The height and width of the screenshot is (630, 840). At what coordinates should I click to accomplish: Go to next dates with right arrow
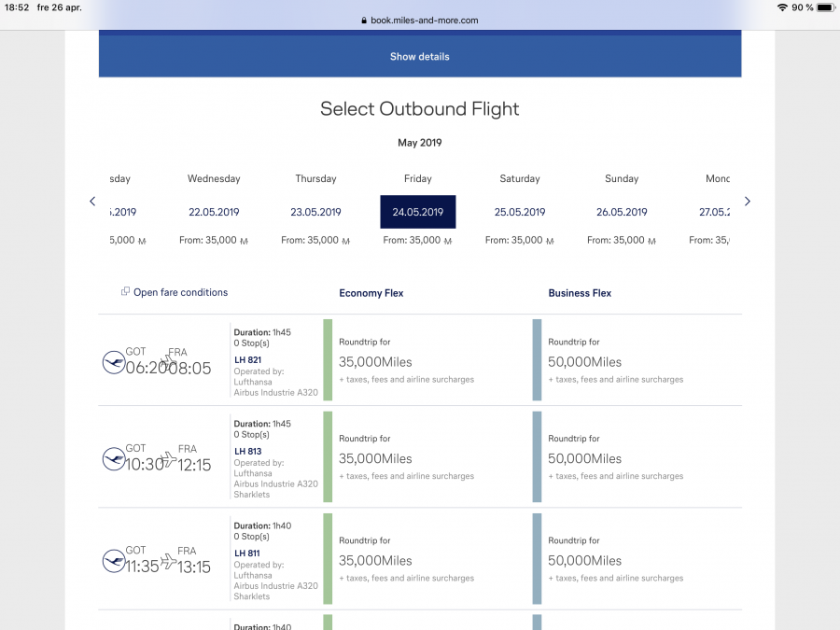pos(747,202)
